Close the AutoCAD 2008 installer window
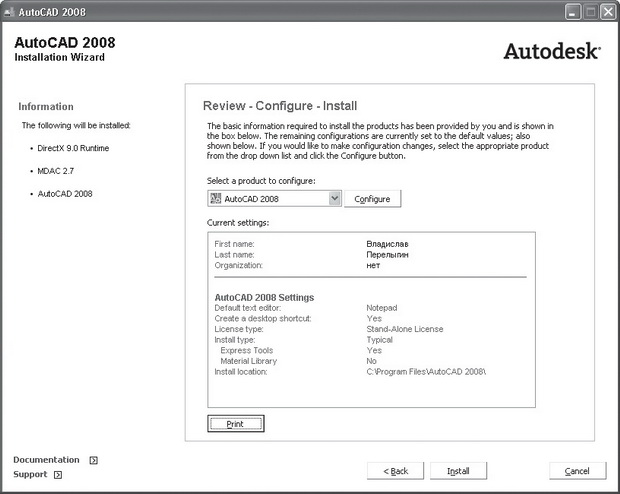 [608, 12]
